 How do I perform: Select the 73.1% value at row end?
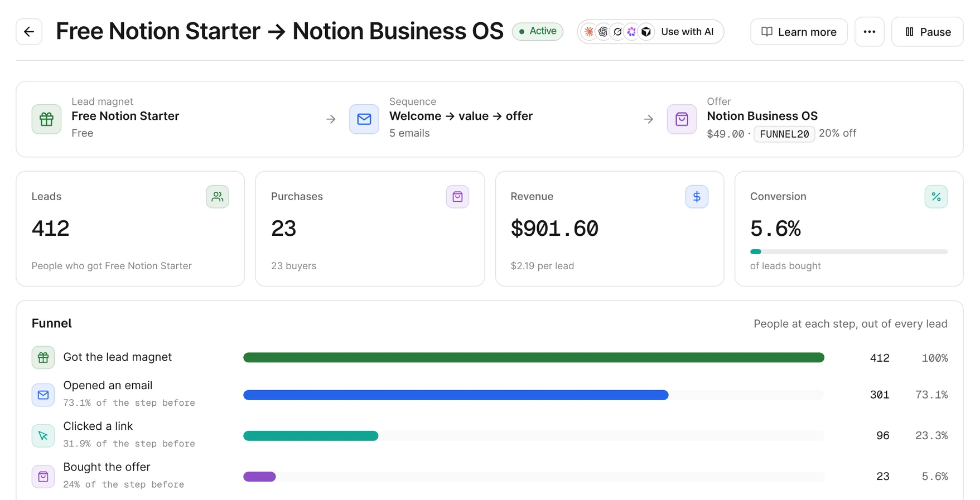(931, 395)
